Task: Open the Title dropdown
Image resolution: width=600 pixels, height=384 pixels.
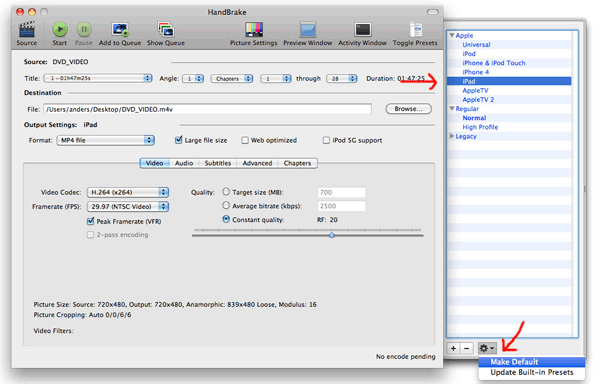Action: pyautogui.click(x=98, y=78)
